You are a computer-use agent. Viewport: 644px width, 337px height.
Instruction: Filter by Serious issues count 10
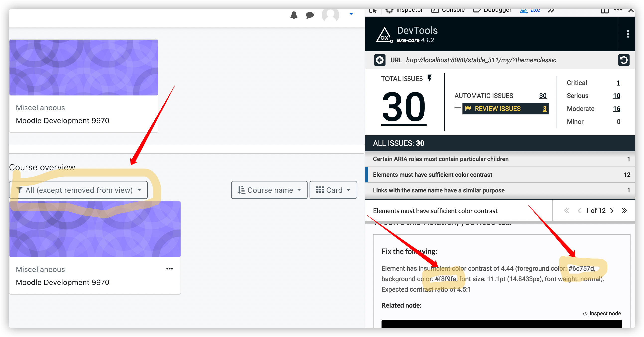click(617, 95)
